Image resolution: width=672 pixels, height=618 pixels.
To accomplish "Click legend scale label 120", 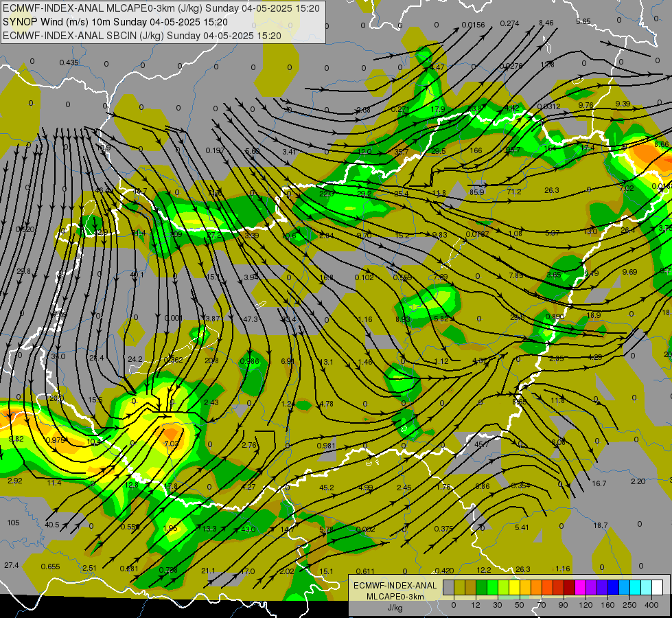I will click(x=586, y=605).
